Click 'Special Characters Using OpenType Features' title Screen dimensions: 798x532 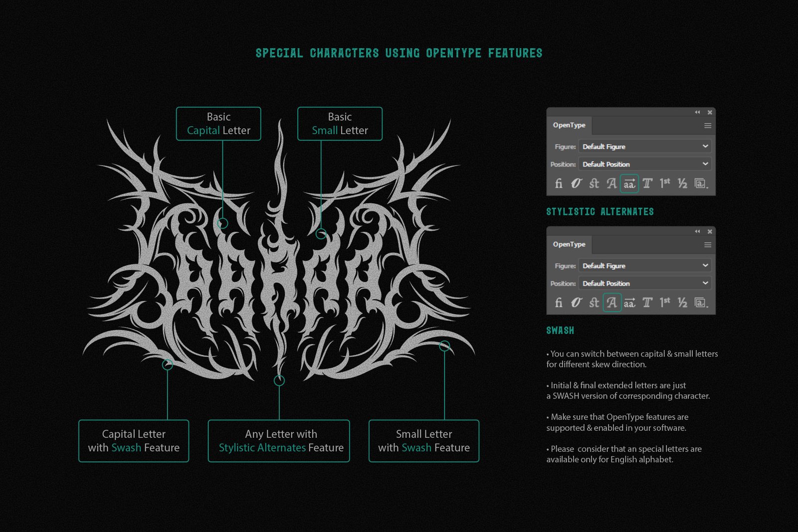[399, 53]
